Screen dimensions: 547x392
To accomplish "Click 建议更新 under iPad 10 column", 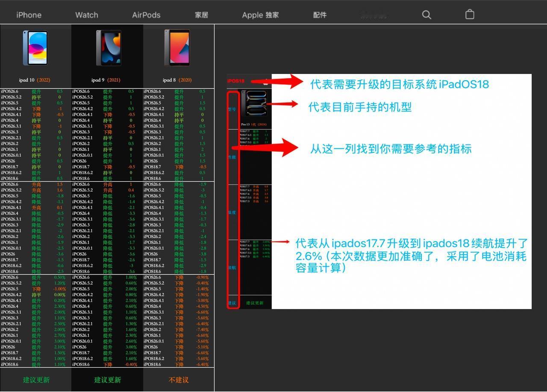I will point(36,380).
